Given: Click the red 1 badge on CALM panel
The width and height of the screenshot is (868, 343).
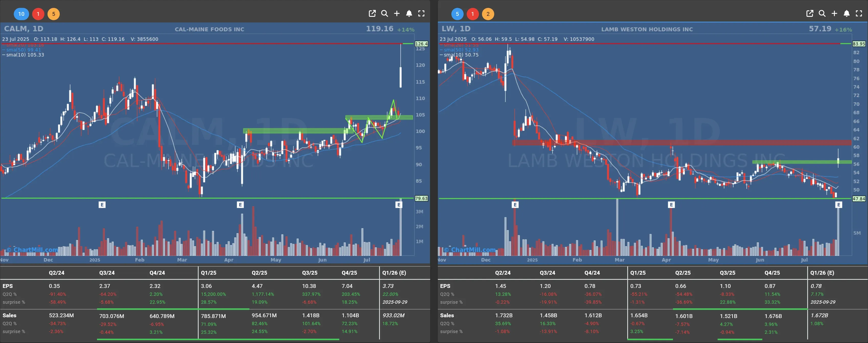Looking at the screenshot, I should tap(38, 14).
